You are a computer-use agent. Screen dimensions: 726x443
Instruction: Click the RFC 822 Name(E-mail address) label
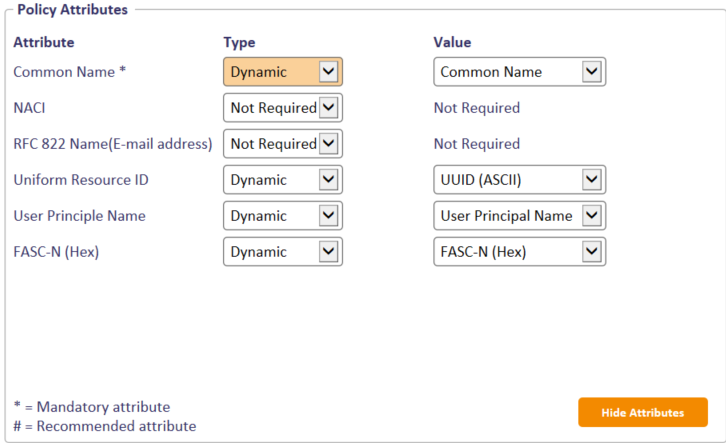click(112, 144)
